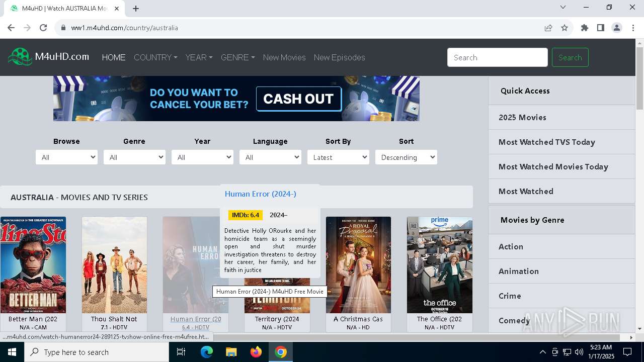
Task: Open the Chrome profile avatar
Action: 617,28
